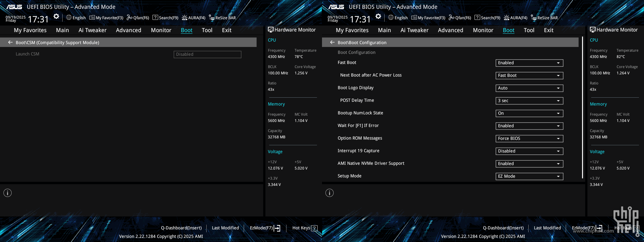
Task: Open Search(F9) in right screen
Action: [487, 18]
